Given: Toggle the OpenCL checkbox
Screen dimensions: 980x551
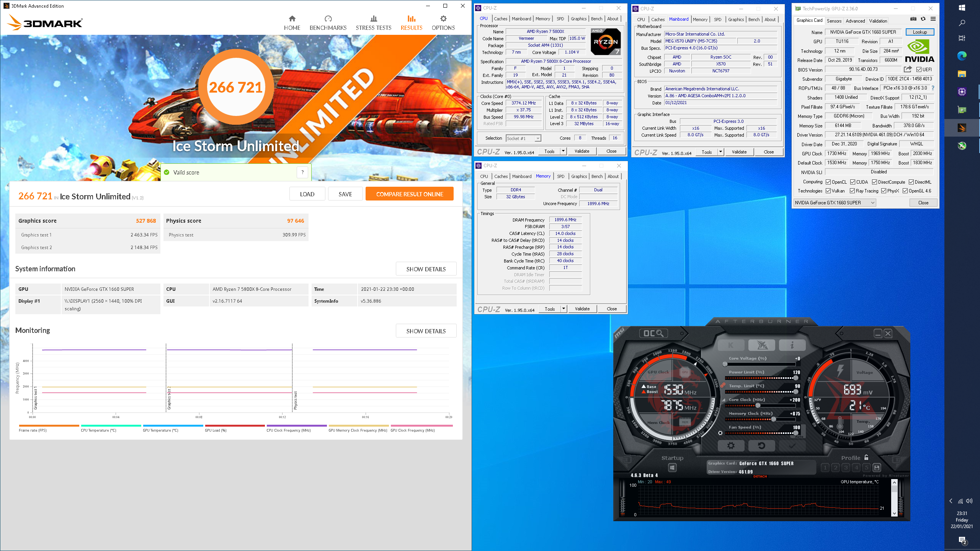Looking at the screenshot, I should (828, 182).
